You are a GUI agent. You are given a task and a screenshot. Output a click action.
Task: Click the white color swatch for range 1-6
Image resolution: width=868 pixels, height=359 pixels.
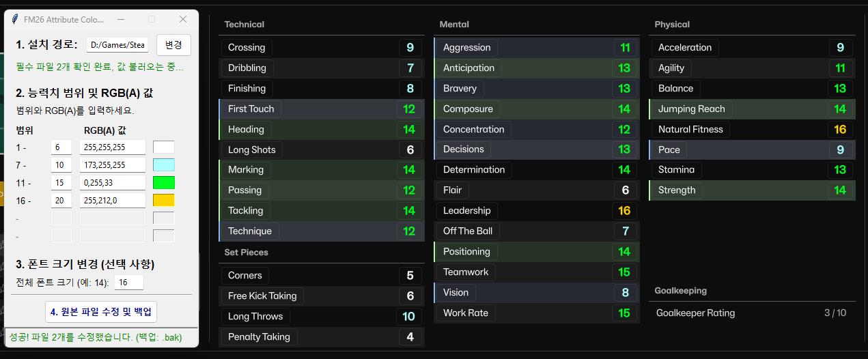pos(164,147)
